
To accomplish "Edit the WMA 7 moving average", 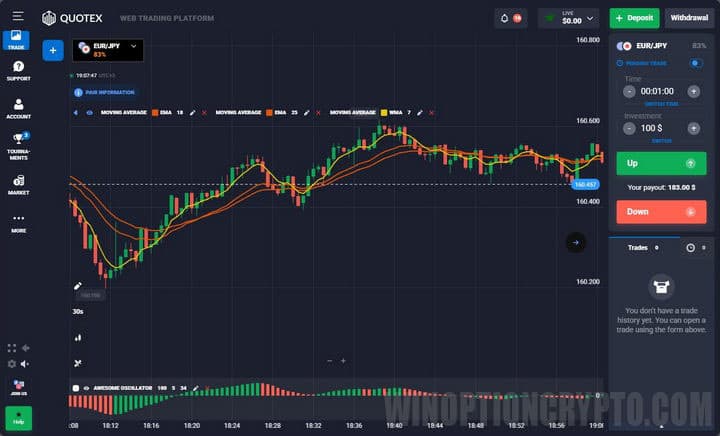I will point(420,112).
